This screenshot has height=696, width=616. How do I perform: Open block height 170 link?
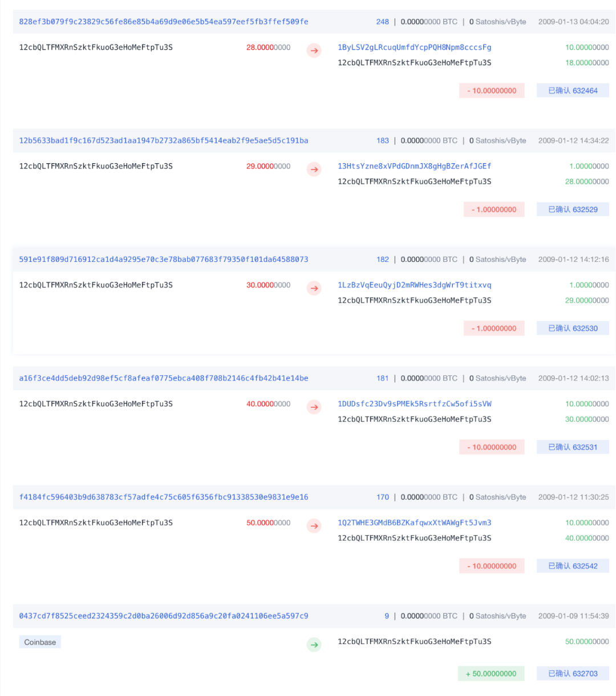click(x=382, y=497)
